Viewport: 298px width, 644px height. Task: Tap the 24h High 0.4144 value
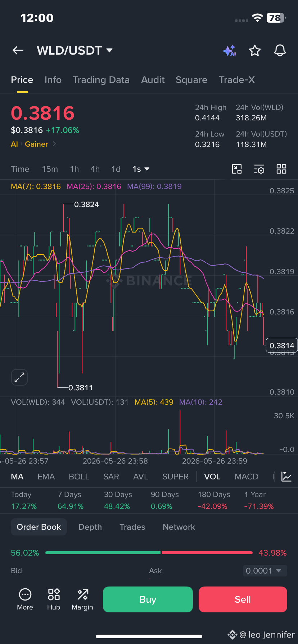click(207, 118)
